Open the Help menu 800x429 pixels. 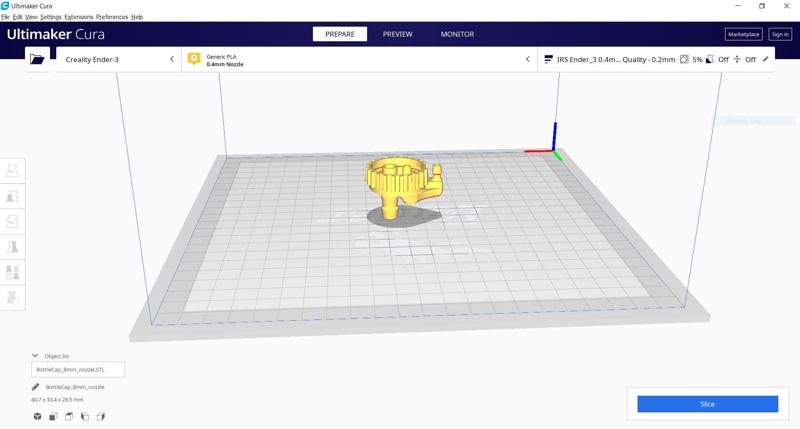137,17
